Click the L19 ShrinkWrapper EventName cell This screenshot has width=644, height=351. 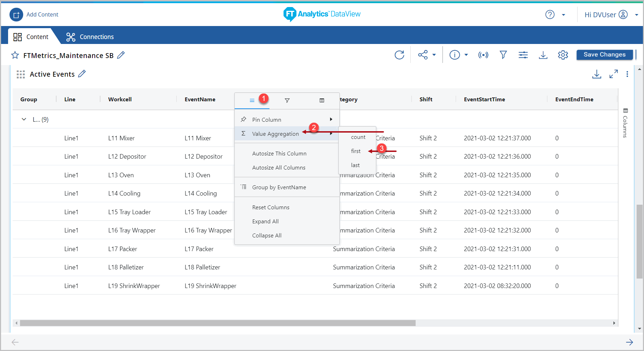[210, 286]
